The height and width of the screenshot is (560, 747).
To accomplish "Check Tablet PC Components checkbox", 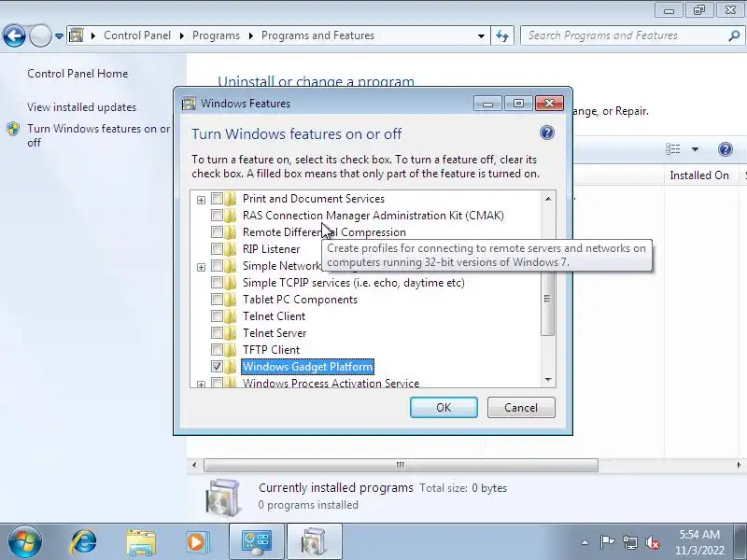I will [217, 300].
